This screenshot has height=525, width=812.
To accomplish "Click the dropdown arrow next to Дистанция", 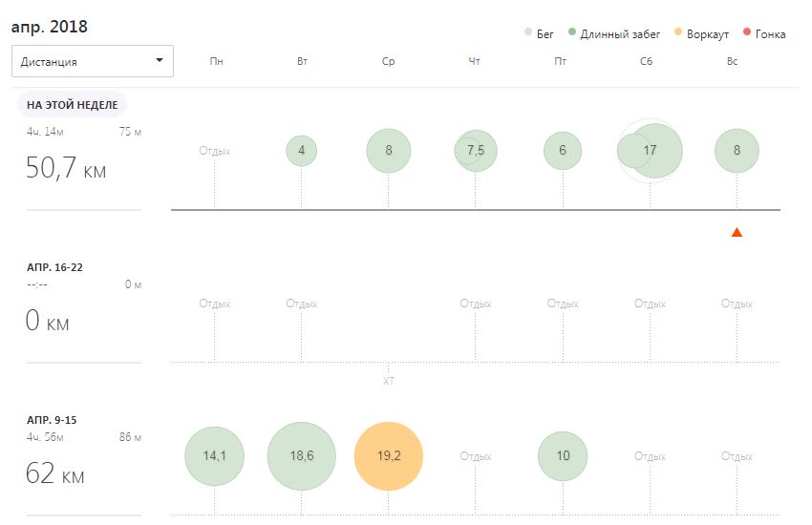I will coord(160,60).
